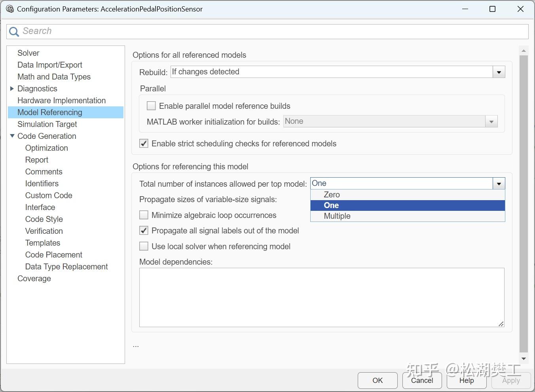Screen dimensions: 535x392
Task: Choose Zero from the instances dropdown list
Action: 332,195
